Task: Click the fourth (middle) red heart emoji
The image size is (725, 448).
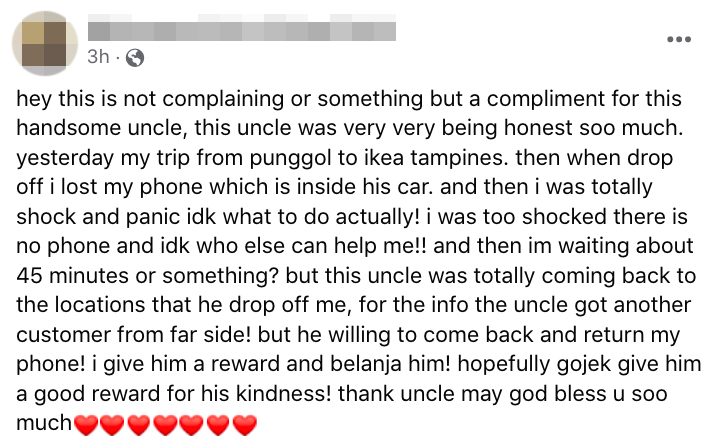Action: pyautogui.click(x=166, y=426)
